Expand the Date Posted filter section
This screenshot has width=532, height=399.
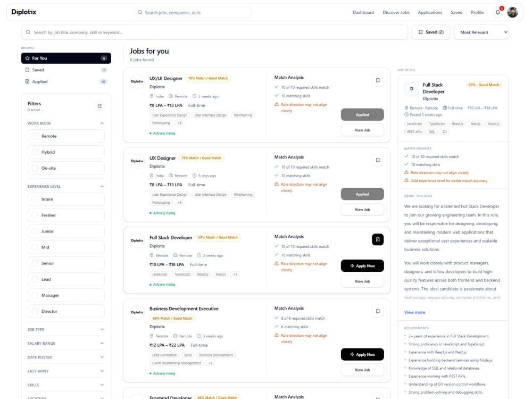click(x=66, y=358)
